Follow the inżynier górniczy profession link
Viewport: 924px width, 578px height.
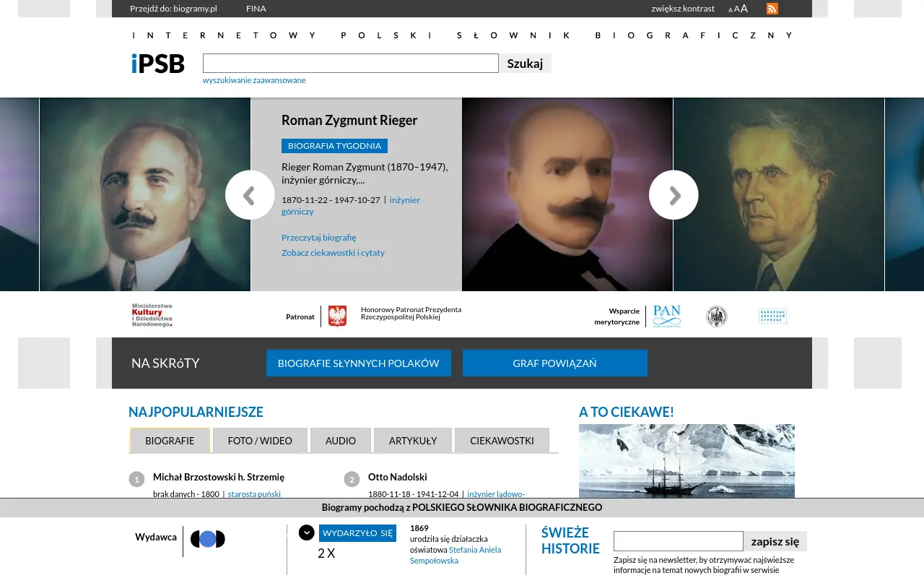(351, 206)
